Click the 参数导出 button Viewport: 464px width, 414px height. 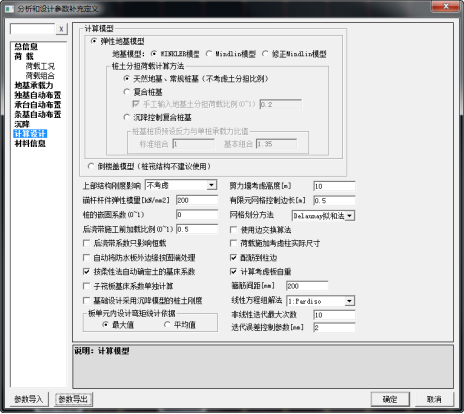[x=73, y=399]
